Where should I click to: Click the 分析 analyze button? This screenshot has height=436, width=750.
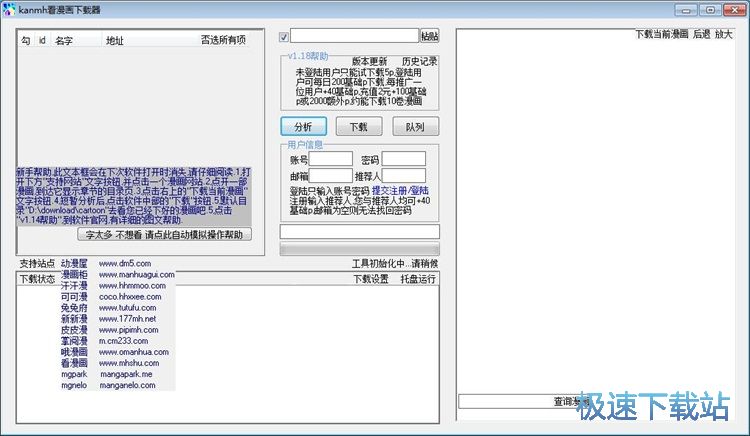click(x=304, y=126)
